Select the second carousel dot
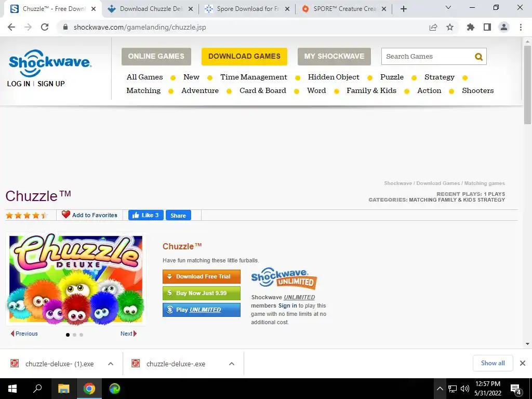532x399 pixels. tap(75, 335)
